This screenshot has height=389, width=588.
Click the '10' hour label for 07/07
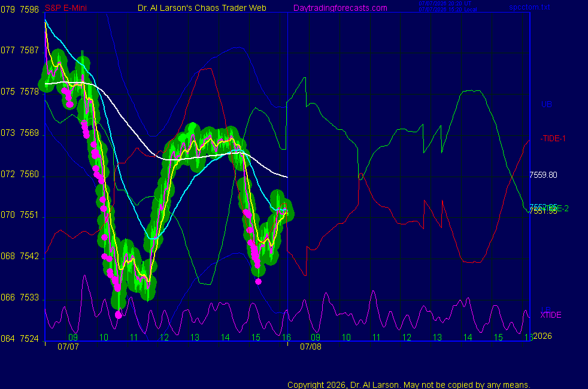104,338
